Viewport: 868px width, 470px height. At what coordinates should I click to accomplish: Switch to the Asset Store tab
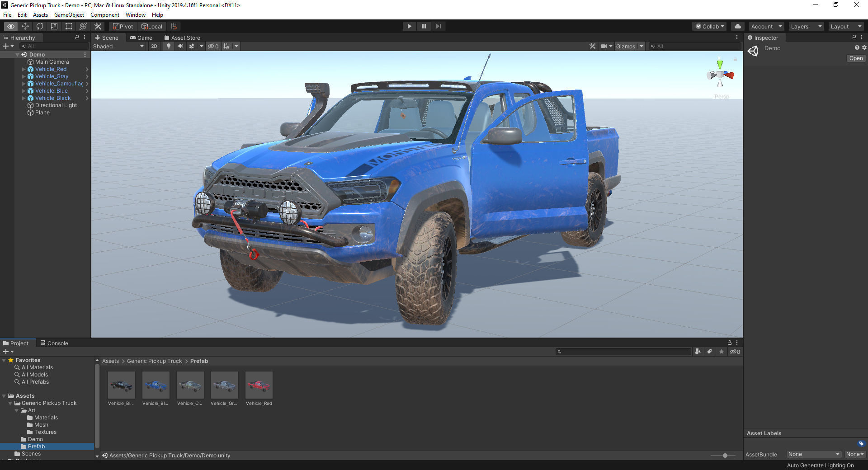tap(182, 38)
